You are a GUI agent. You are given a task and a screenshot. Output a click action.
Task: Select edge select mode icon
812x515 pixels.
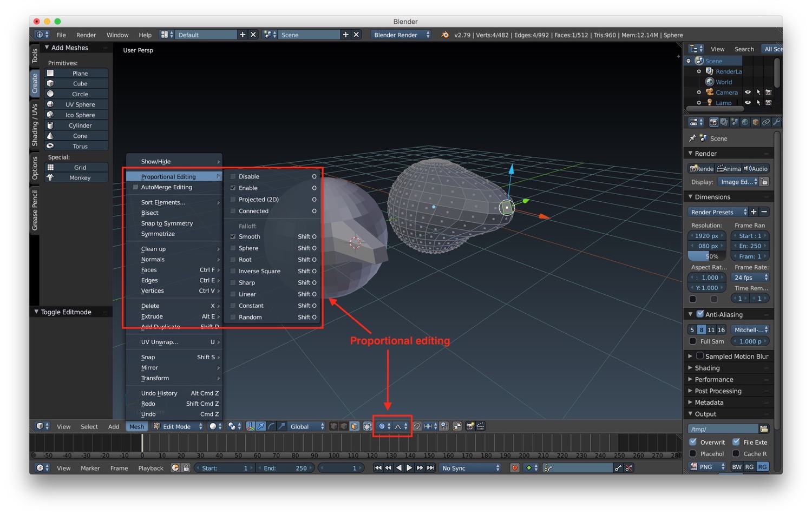(x=344, y=426)
